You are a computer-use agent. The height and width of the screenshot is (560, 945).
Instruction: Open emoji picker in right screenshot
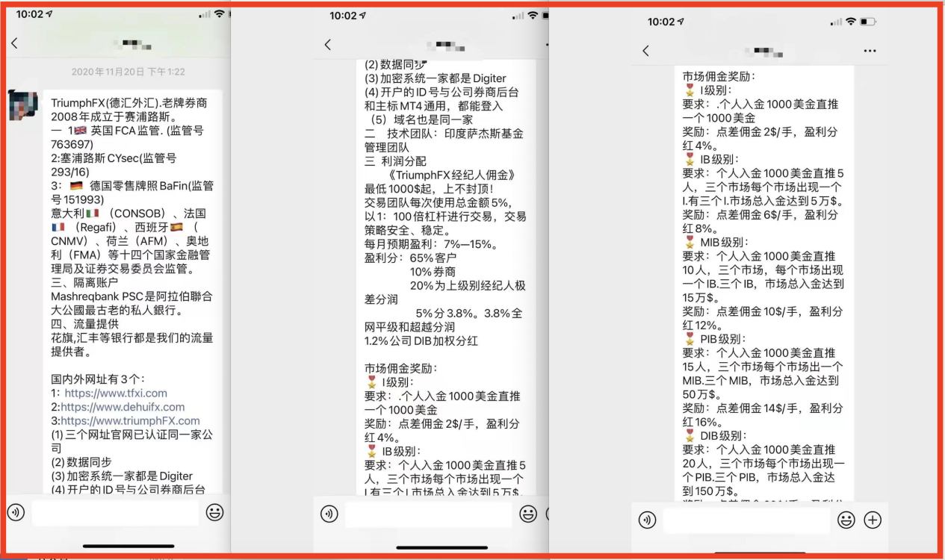click(846, 520)
